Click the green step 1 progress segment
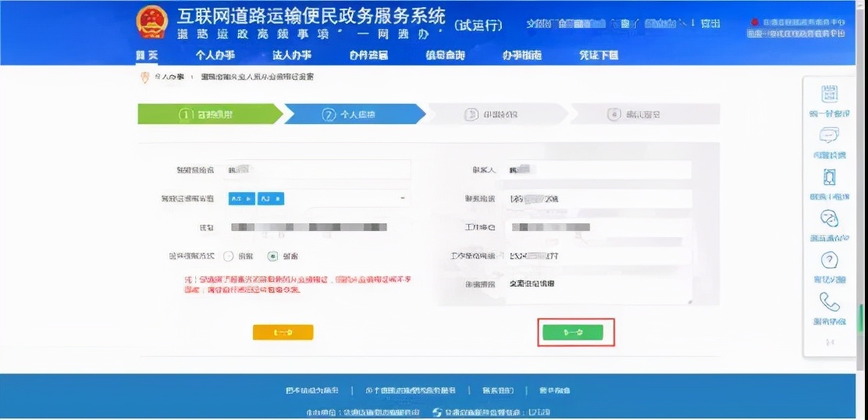The image size is (868, 420). click(x=209, y=114)
